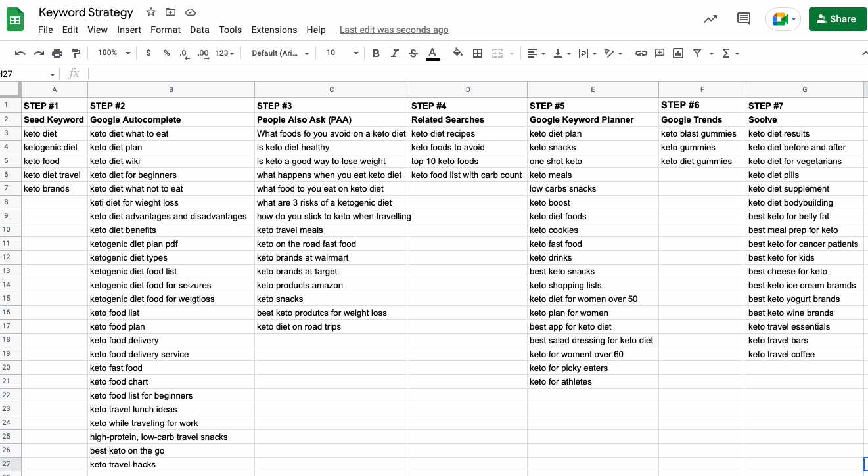Select the cell 'top 10 keto foods'
Screen dimensions: 868x476
tap(468, 161)
